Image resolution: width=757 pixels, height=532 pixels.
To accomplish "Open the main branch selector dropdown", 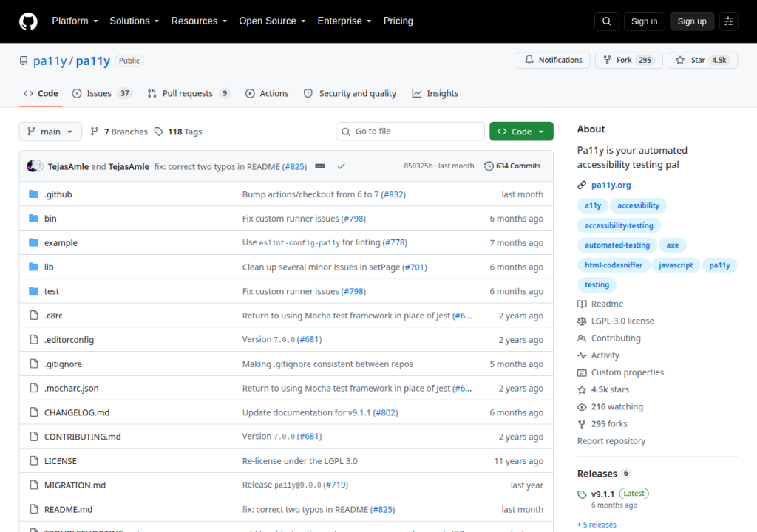I will click(50, 132).
